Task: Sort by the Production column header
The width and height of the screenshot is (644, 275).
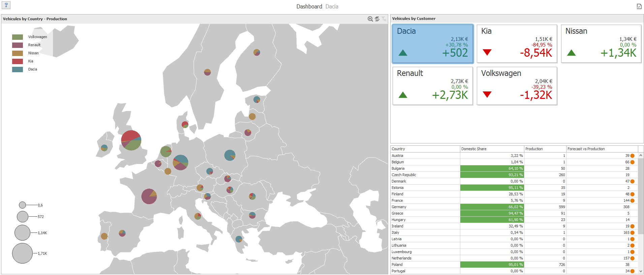Action: (x=545, y=149)
